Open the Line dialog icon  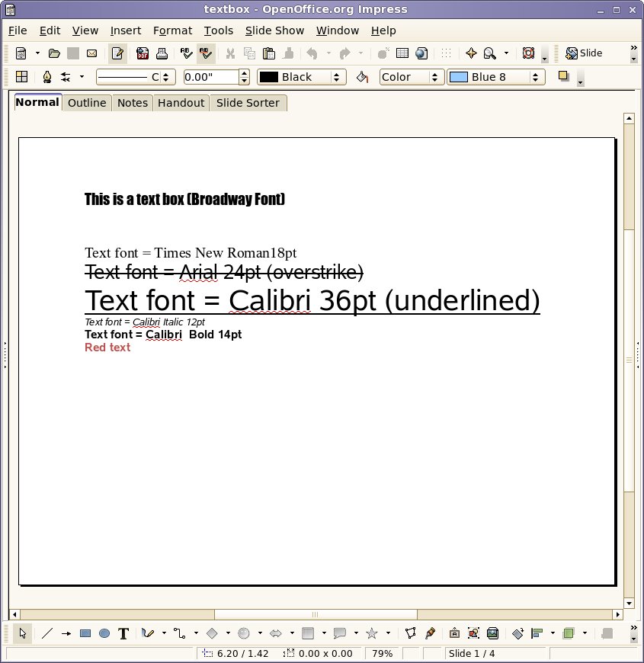point(47,77)
